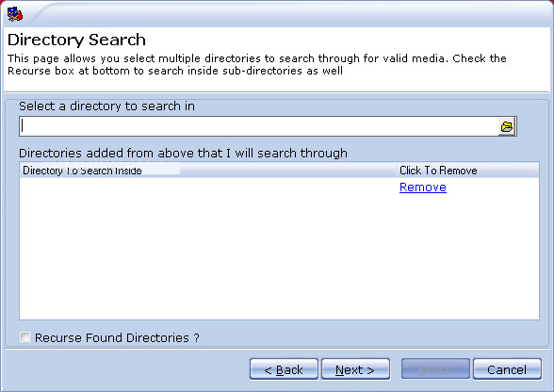Click the Remove link in the list
Image resolution: width=554 pixels, height=392 pixels.
click(422, 187)
